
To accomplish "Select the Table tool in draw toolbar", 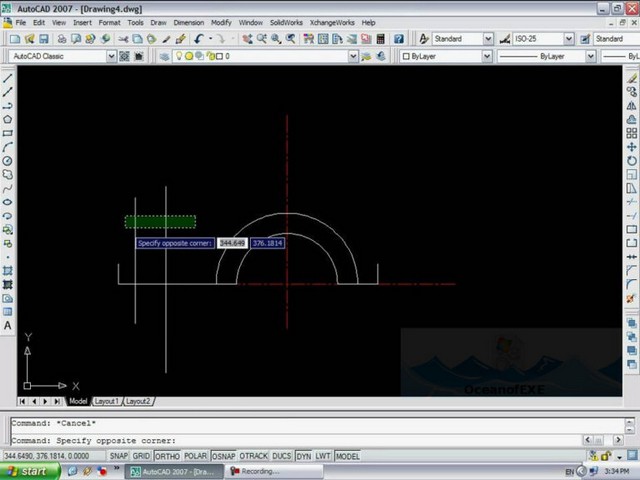I will pos(7,312).
